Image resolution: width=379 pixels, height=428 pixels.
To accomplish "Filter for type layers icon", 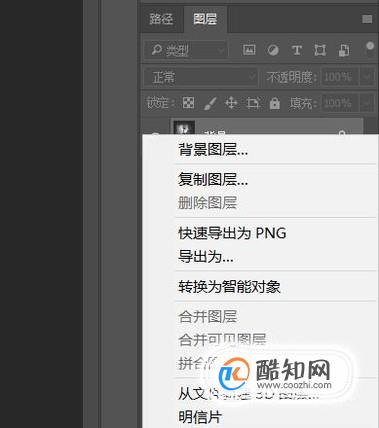I will point(297,50).
